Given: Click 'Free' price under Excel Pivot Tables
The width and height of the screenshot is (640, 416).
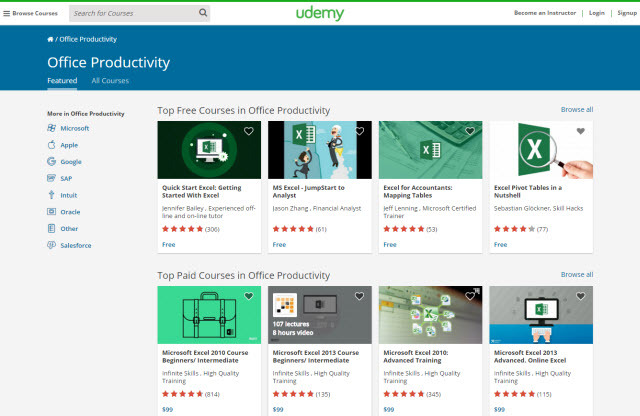Looking at the screenshot, I should coord(500,245).
